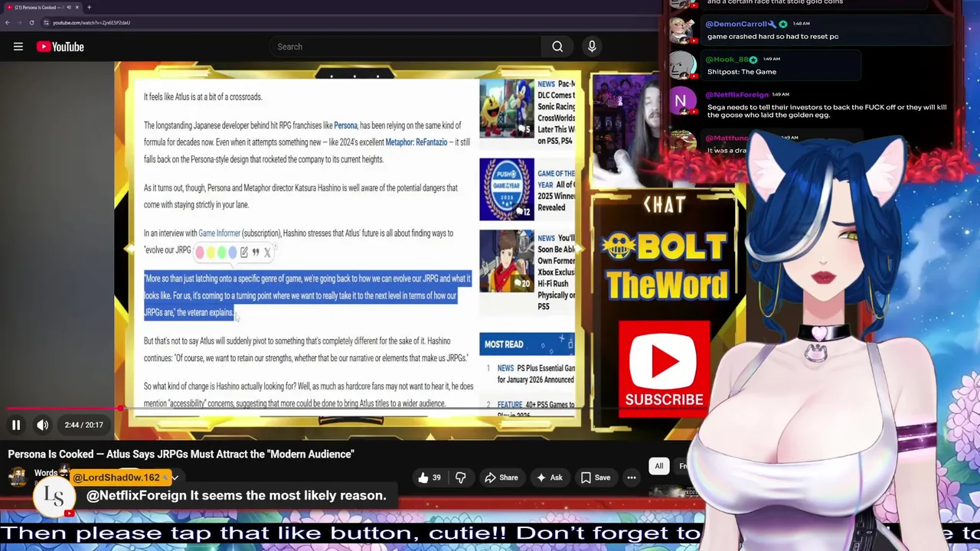Open the YouTube hamburger guide menu
Screen dimensions: 980x551
pyautogui.click(x=18, y=47)
